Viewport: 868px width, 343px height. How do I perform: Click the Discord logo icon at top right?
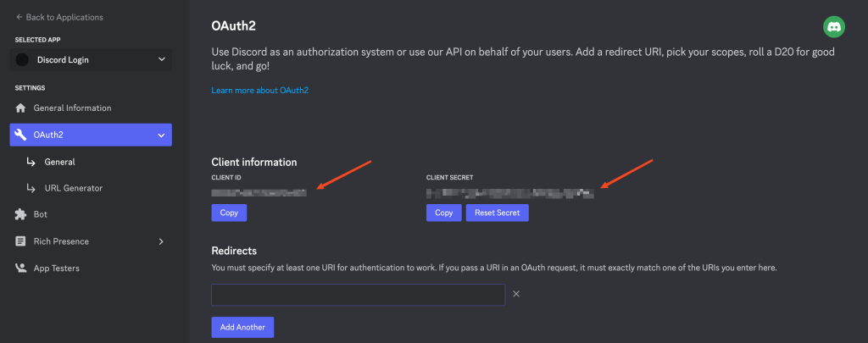coord(834,27)
